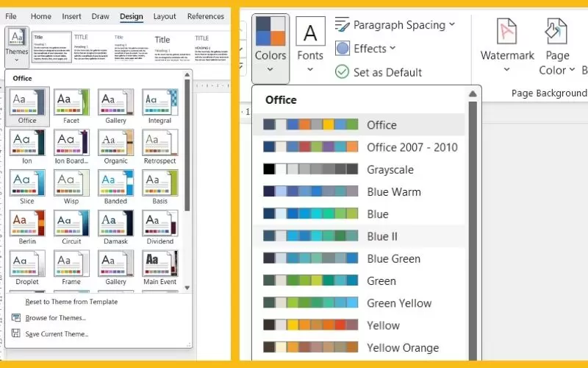The image size is (588, 368).
Task: Click the Save Current Theme icon
Action: (15, 333)
